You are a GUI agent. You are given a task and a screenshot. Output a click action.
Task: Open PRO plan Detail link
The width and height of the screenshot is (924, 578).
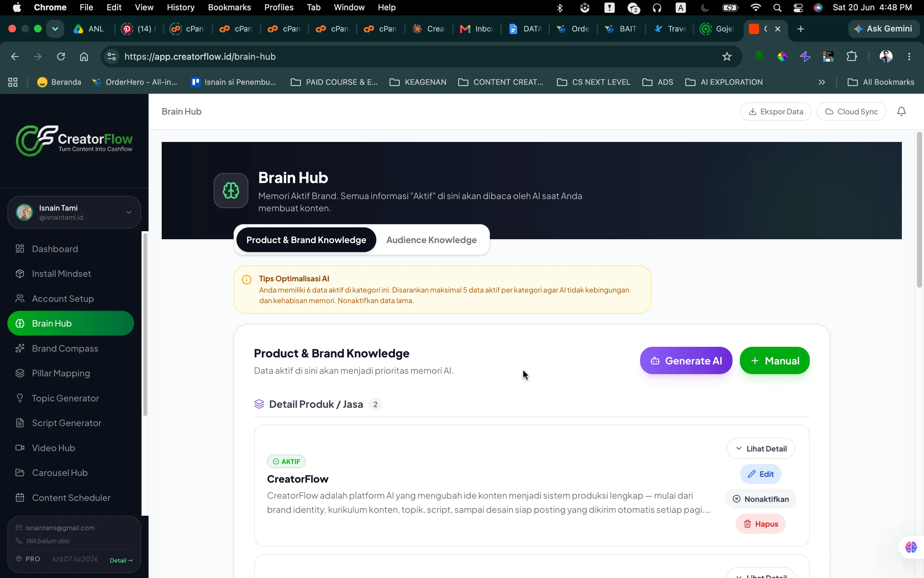tap(121, 560)
